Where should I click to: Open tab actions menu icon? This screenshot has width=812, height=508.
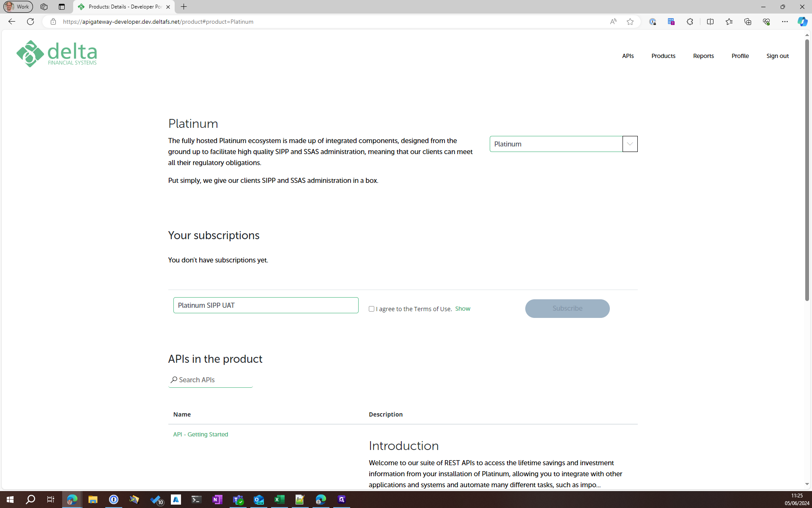coord(62,7)
